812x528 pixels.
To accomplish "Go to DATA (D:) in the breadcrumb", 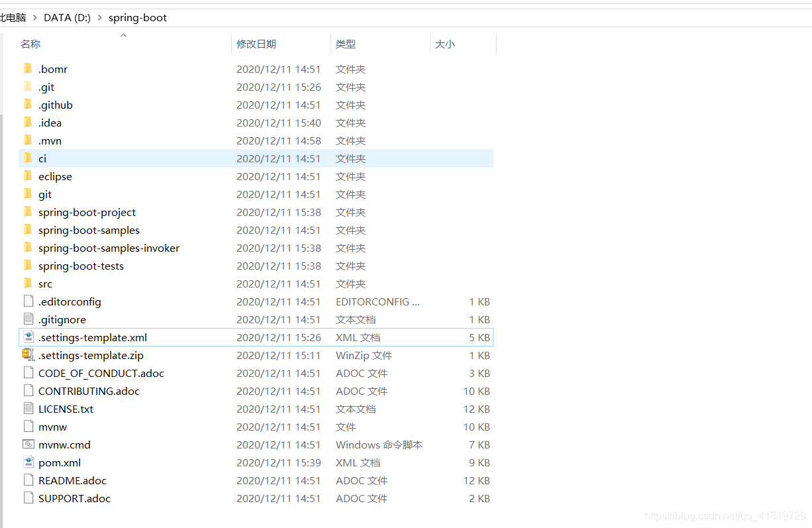I will point(67,18).
